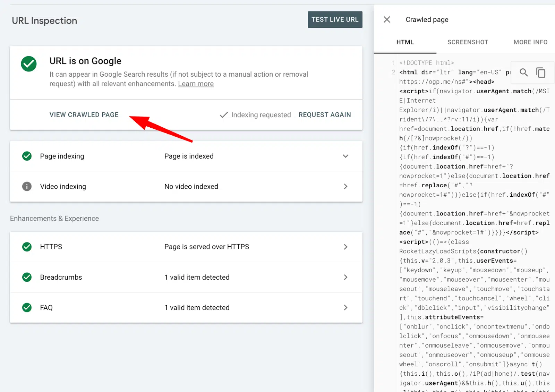Click the TEST LIVE URL button
The width and height of the screenshot is (555, 392).
click(x=335, y=19)
